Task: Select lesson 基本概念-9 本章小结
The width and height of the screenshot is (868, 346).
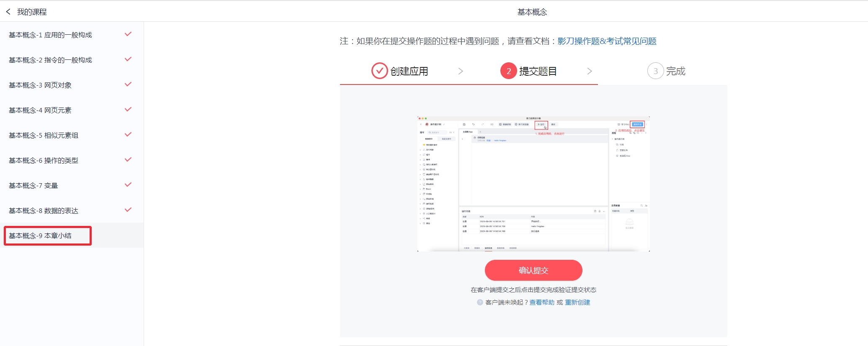Action: coord(72,236)
